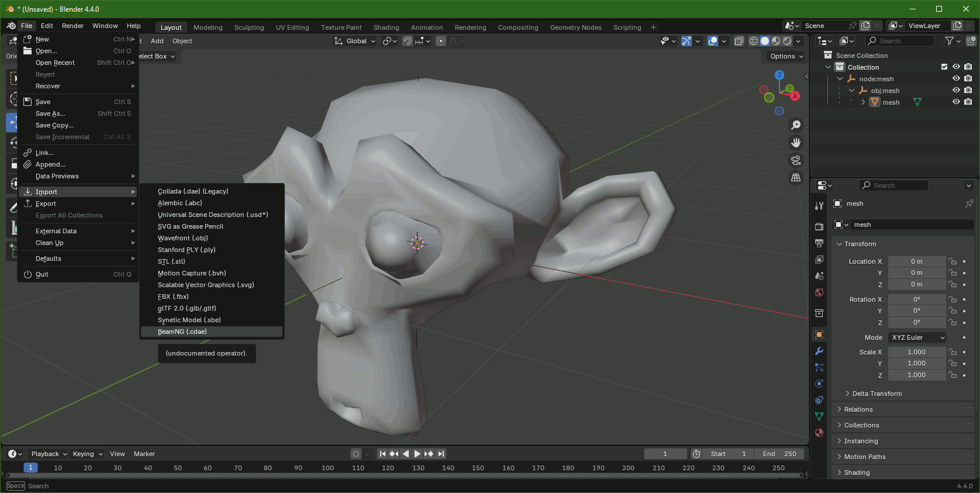Click the Location X value field
The height and width of the screenshot is (493, 980).
pos(916,261)
